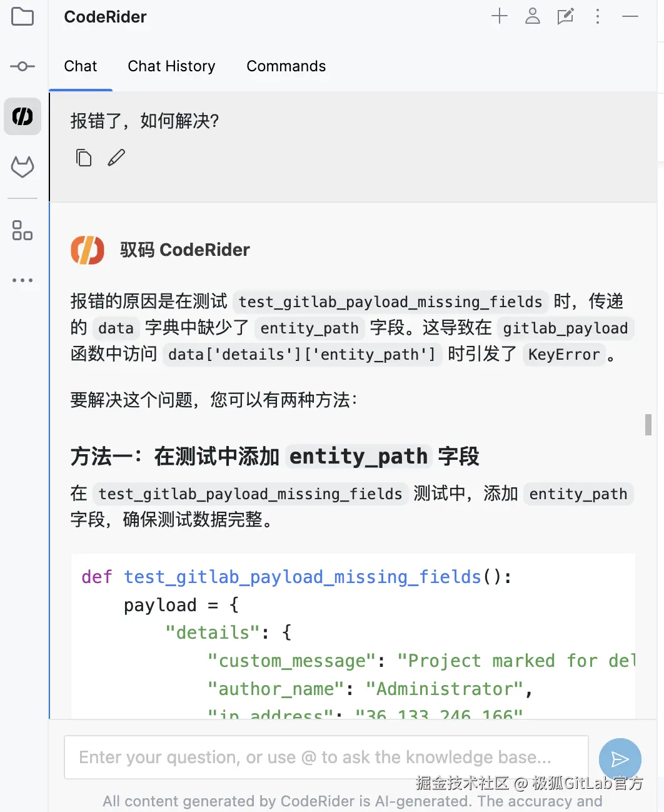664x812 pixels.
Task: Open the sidebar ellipsis for more options
Action: coord(23,280)
